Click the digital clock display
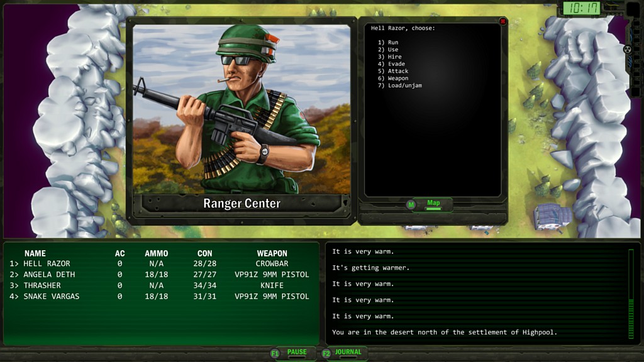 tap(580, 8)
